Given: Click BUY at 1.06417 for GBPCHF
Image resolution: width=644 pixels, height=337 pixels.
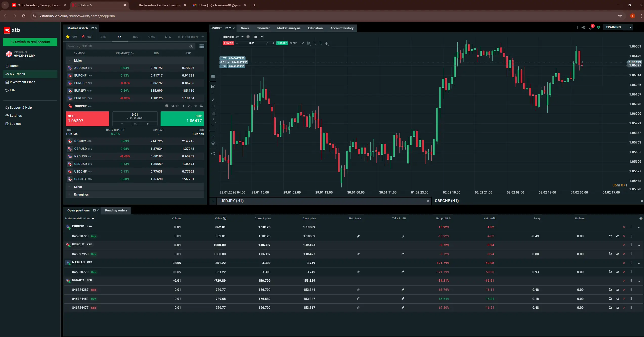Looking at the screenshot, I should coord(182,119).
